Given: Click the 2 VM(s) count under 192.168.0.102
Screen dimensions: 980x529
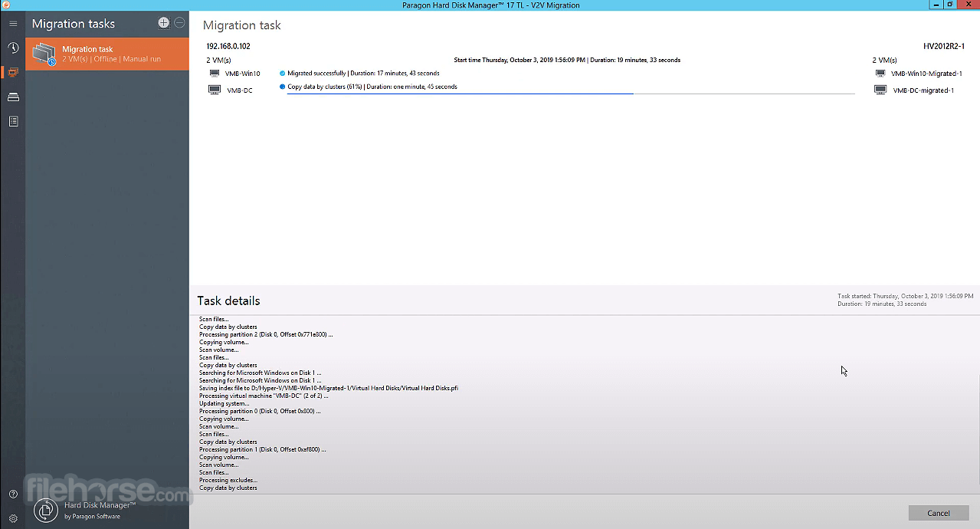Looking at the screenshot, I should [x=218, y=60].
